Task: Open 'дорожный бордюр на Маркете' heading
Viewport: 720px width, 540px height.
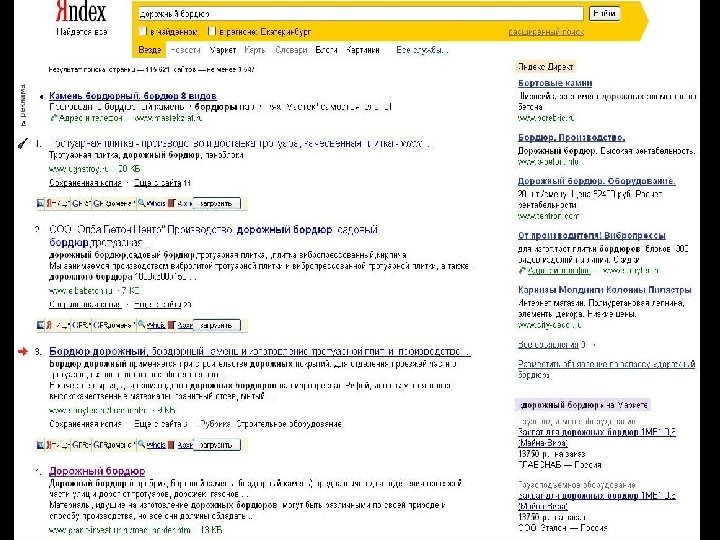Action: tap(582, 405)
